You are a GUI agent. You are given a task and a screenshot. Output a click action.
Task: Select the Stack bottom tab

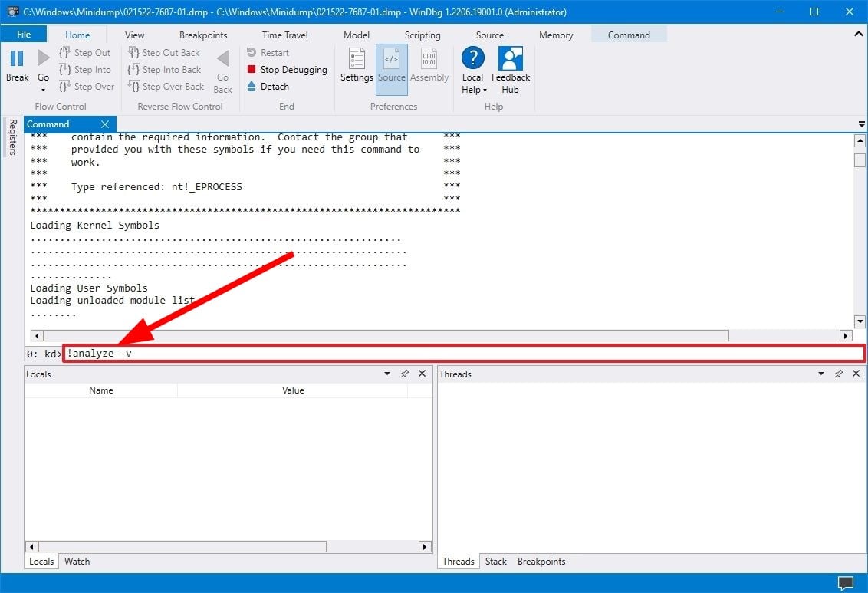496,562
